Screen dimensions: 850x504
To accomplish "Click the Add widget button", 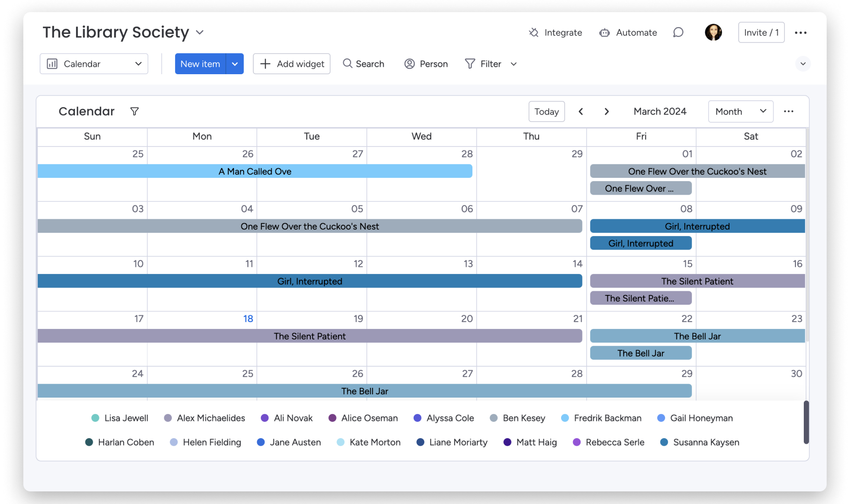I will click(291, 63).
